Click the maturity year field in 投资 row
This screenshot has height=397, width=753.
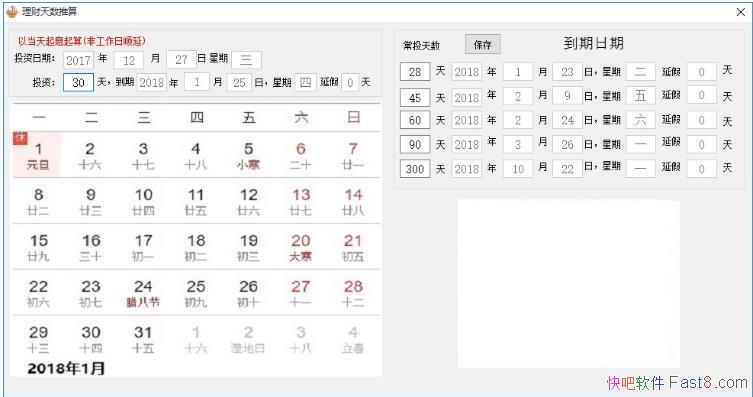pos(152,83)
